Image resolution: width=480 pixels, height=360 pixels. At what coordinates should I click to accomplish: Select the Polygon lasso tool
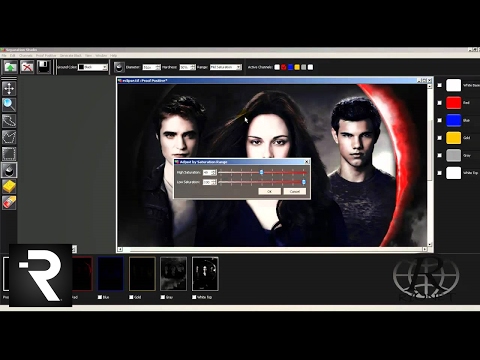pos(9,137)
